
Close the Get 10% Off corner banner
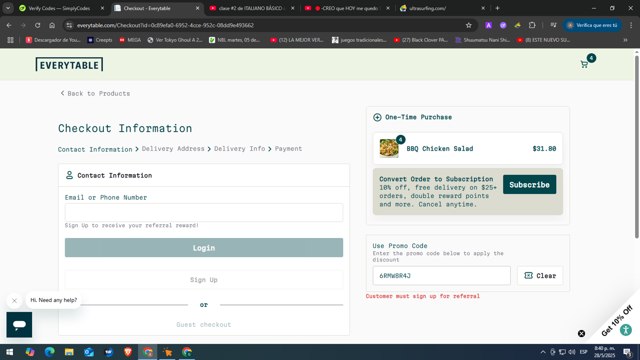tap(581, 333)
